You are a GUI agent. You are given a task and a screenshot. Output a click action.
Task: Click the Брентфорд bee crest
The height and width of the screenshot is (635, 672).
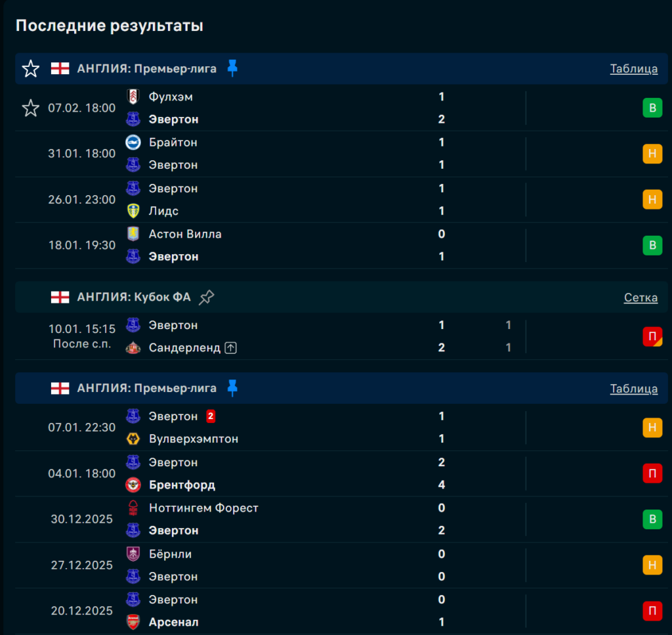(x=133, y=485)
